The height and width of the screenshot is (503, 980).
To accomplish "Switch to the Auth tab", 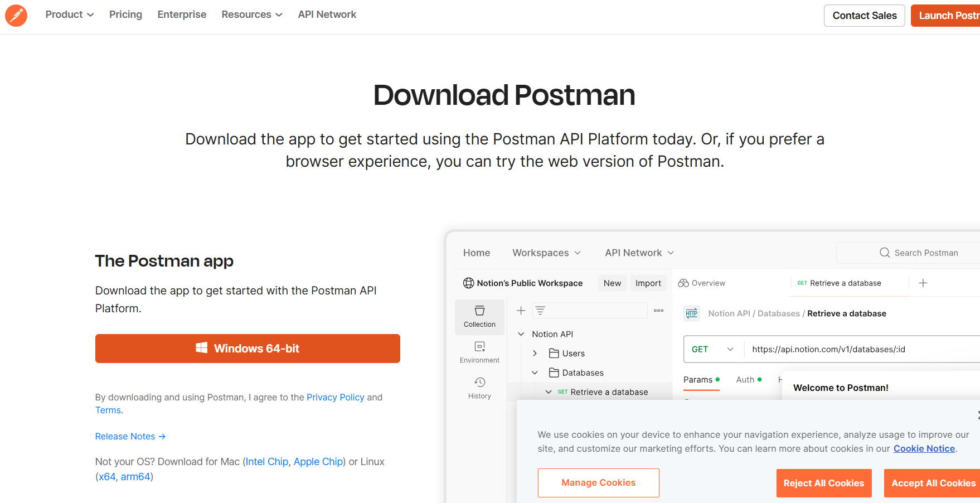I will point(749,380).
